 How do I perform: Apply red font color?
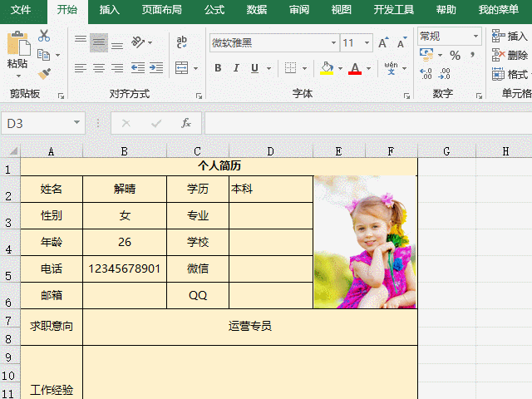tap(355, 68)
